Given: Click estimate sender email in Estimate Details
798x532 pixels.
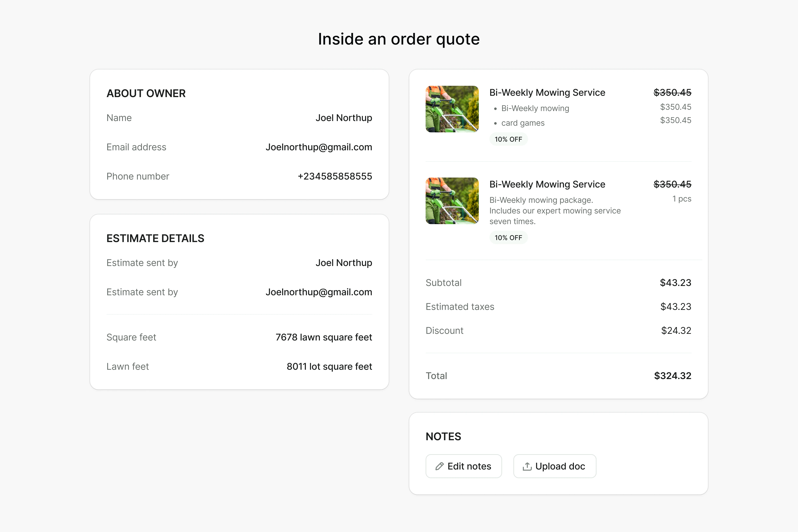Looking at the screenshot, I should point(319,292).
